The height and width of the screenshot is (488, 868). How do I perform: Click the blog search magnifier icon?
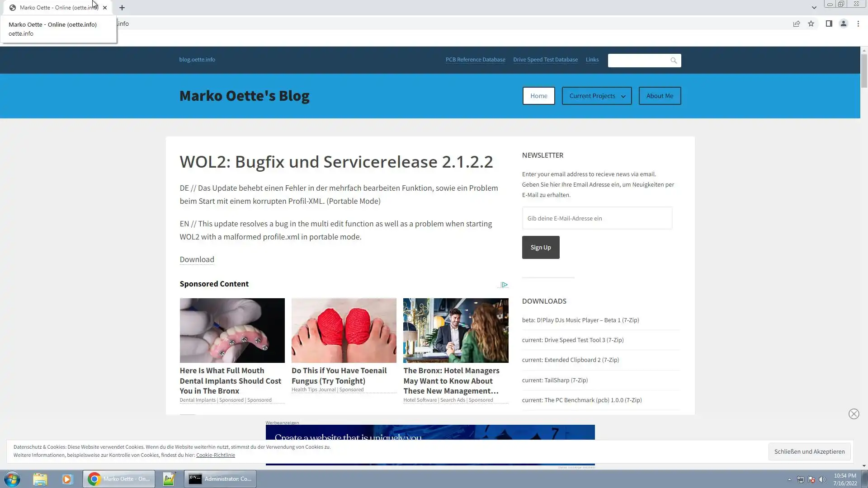point(674,61)
